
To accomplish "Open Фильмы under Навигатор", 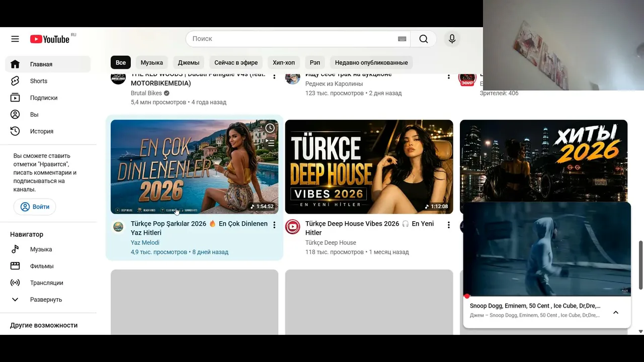I will (48, 266).
